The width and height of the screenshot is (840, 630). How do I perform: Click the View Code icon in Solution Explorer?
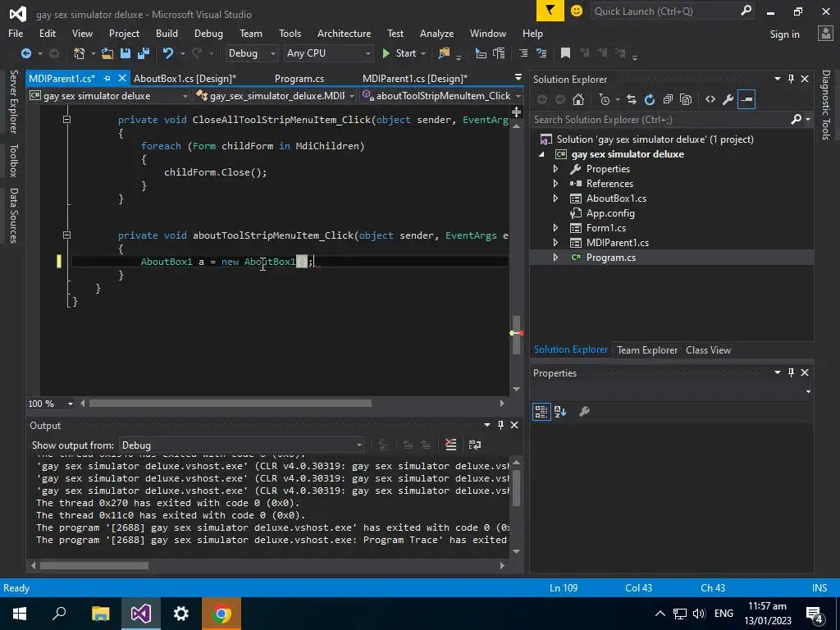coord(710,99)
